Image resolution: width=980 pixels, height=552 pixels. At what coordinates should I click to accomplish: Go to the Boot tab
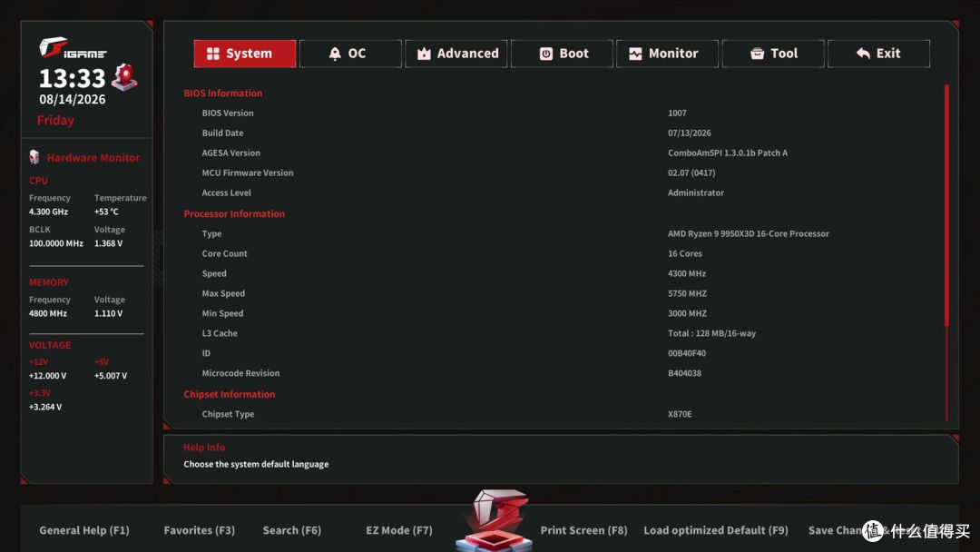click(562, 54)
